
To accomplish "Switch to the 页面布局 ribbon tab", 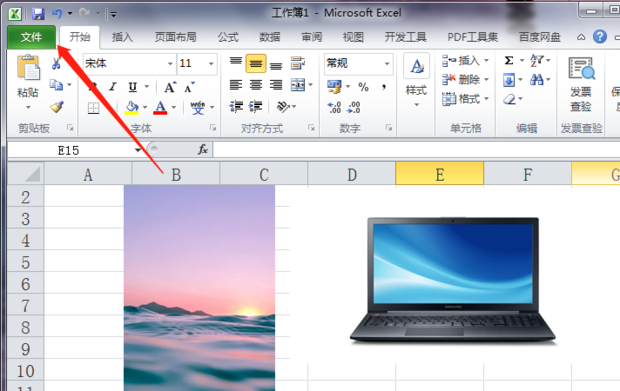I will pyautogui.click(x=175, y=37).
